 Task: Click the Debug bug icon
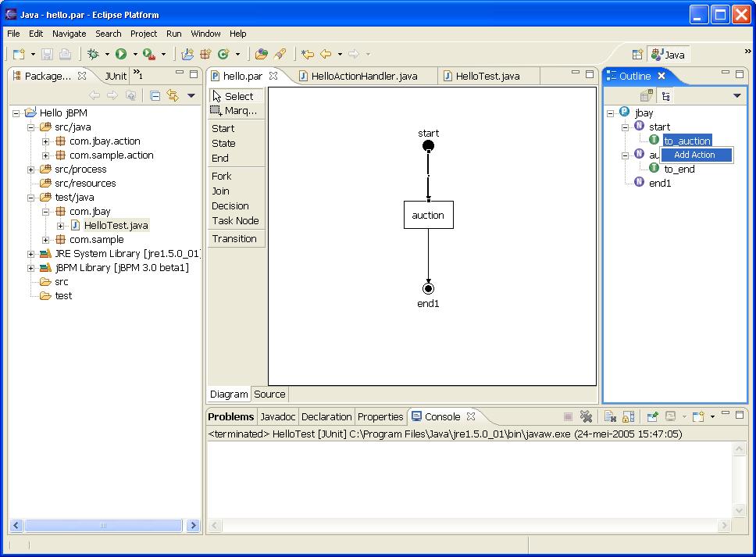[93, 54]
